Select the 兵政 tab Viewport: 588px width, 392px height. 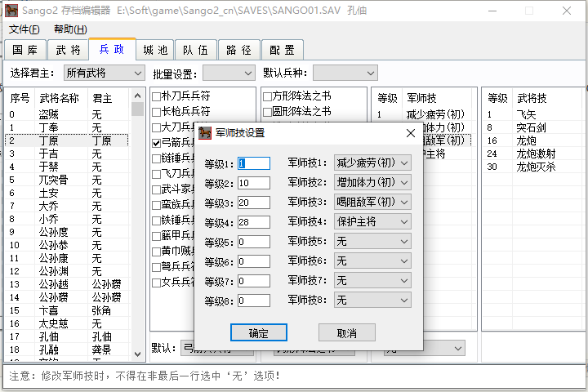(x=112, y=49)
